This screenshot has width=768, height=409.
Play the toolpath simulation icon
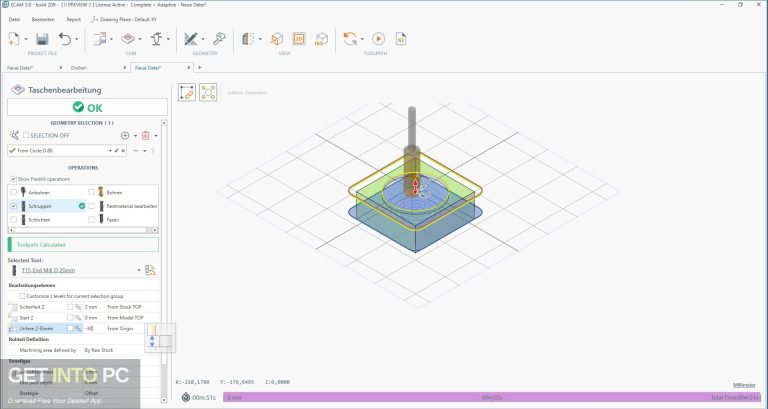coord(379,39)
